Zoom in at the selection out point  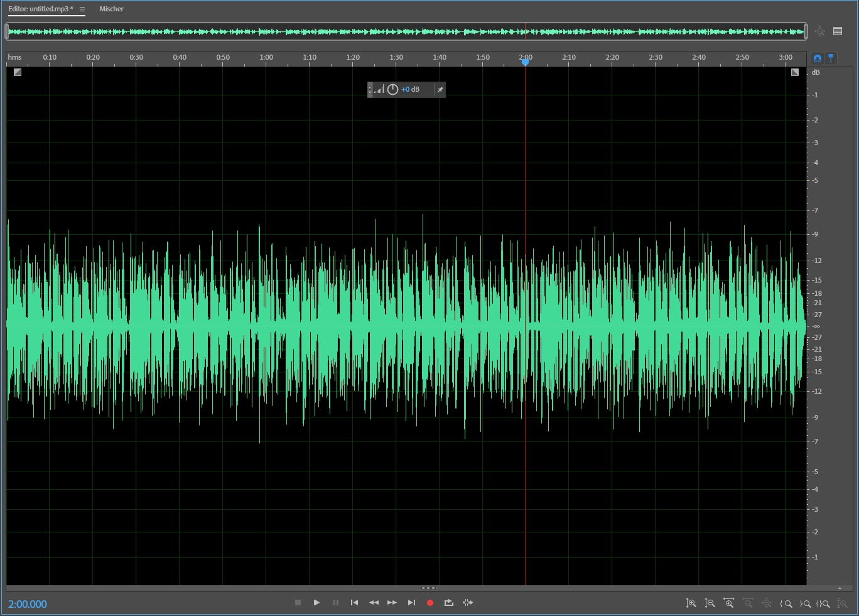[x=805, y=603]
